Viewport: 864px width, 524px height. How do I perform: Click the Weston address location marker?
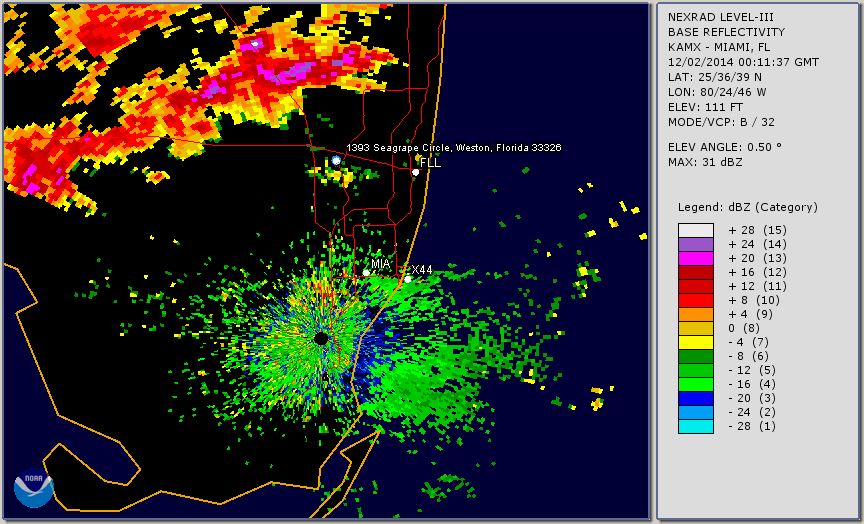click(x=337, y=160)
